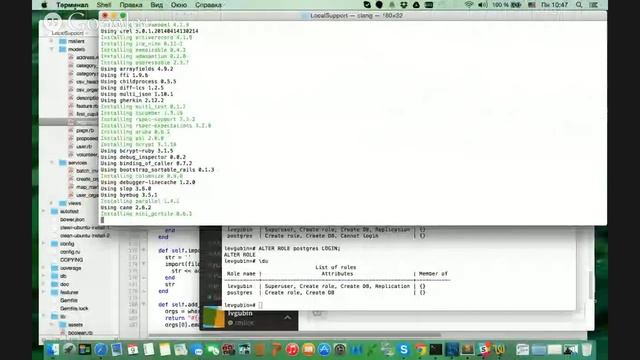Image resolution: width=640 pixels, height=360 pixels.
Task: Open Launchpad rocket in the Dock
Action: (x=69, y=349)
